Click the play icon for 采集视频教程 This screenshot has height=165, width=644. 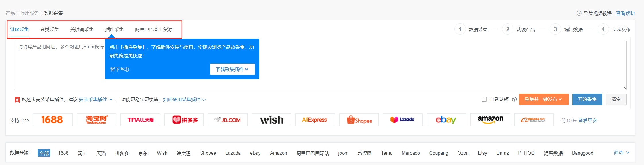579,13
